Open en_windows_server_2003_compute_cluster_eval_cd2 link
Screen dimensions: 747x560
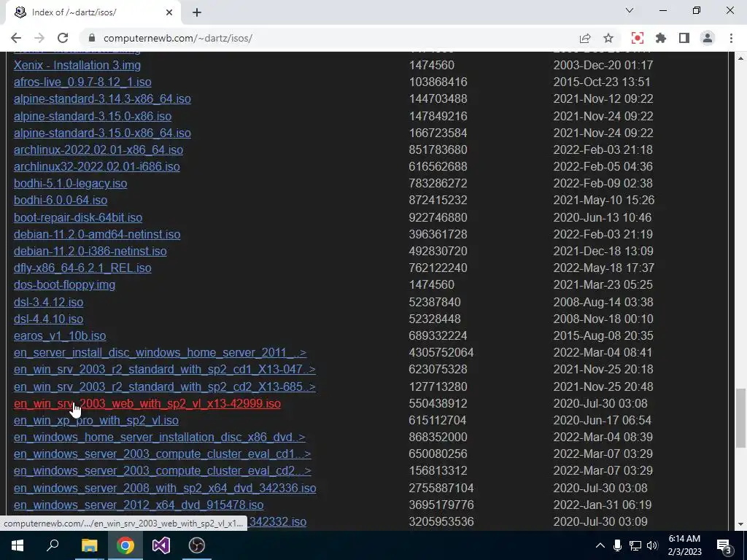click(163, 471)
